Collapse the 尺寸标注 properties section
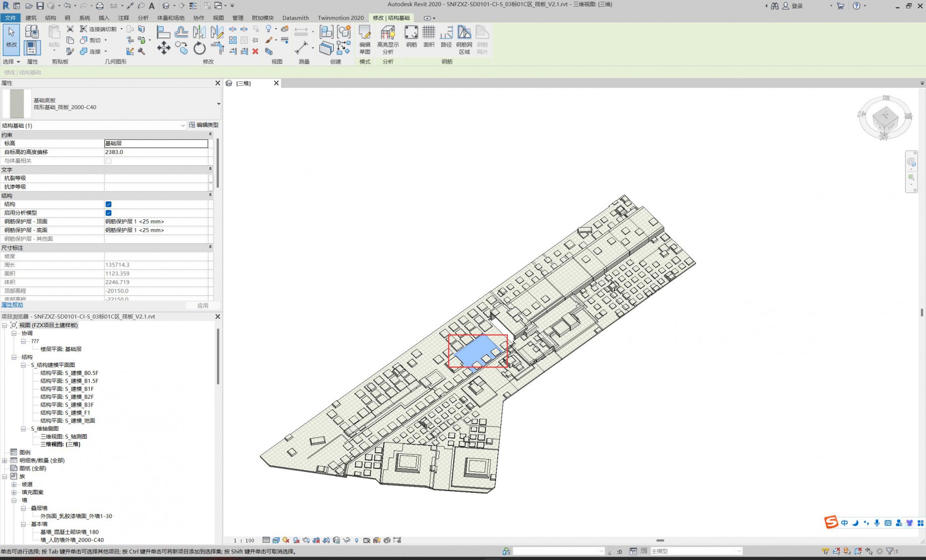 (210, 247)
